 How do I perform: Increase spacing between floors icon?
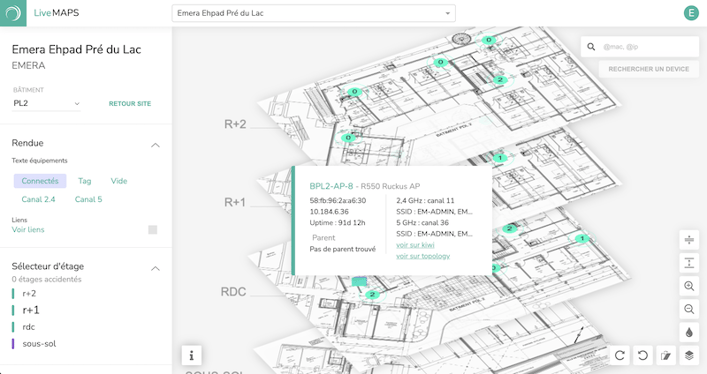[x=689, y=263]
